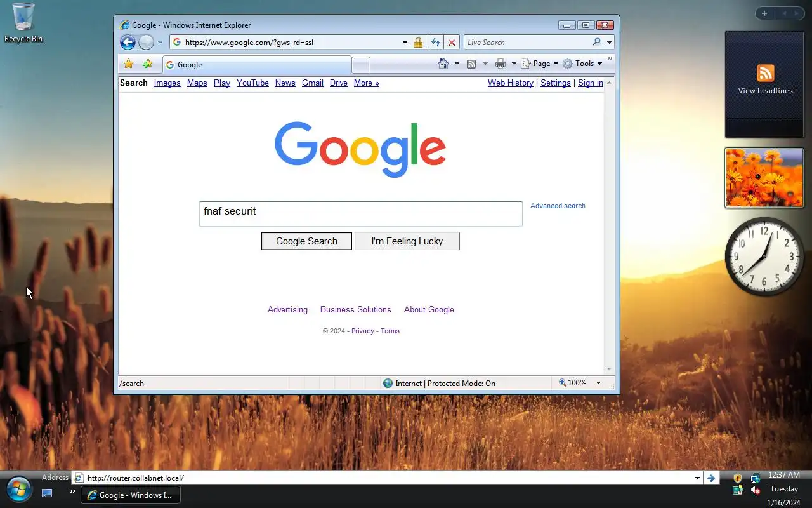The width and height of the screenshot is (812, 508).
Task: Expand the quick launch overflow chevron
Action: 72,491
